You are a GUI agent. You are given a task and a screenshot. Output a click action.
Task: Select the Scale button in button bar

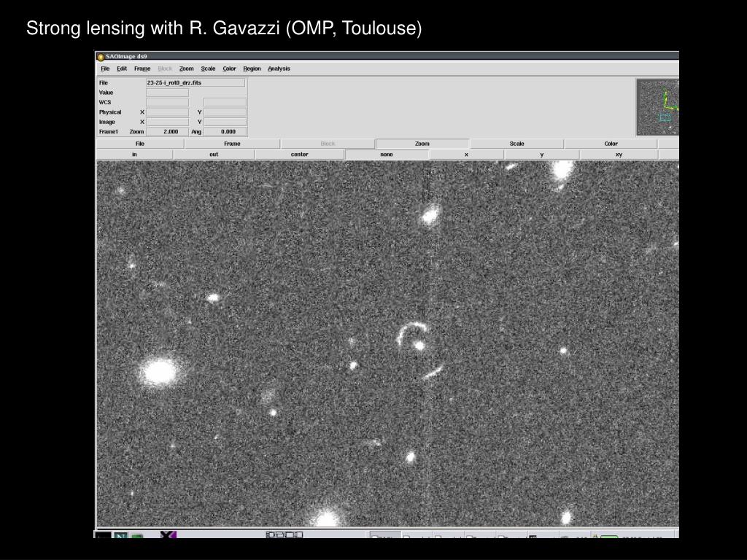[x=516, y=144]
